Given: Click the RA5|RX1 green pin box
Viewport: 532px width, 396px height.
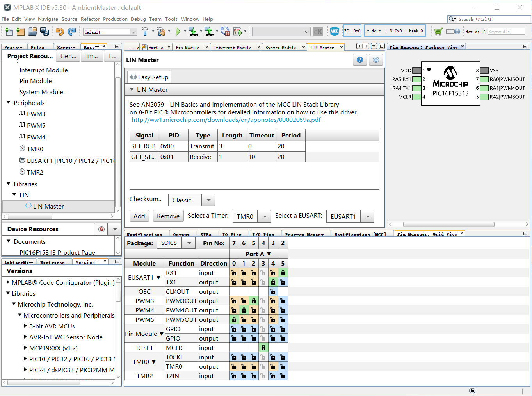Looking at the screenshot, I should coord(417,79).
